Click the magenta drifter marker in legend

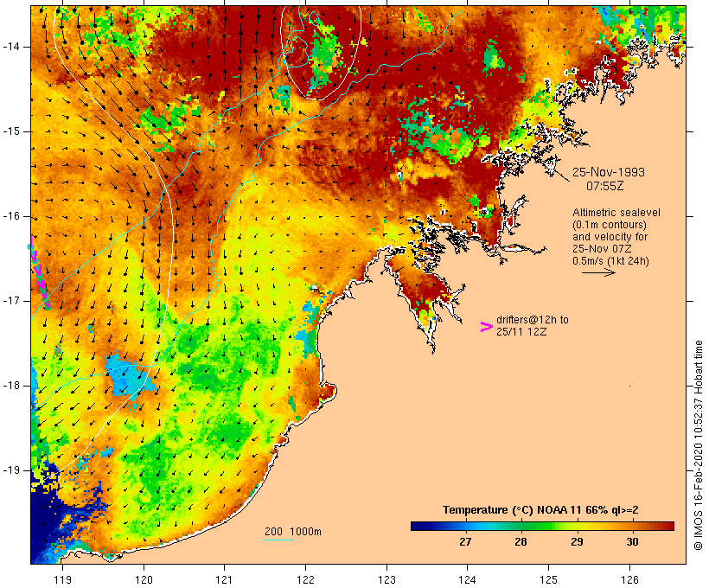[x=486, y=327]
